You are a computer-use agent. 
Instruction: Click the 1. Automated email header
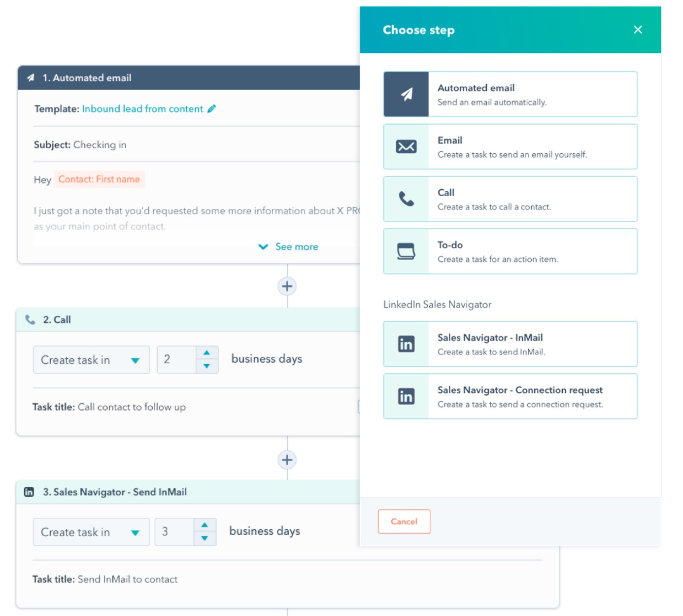(x=189, y=77)
